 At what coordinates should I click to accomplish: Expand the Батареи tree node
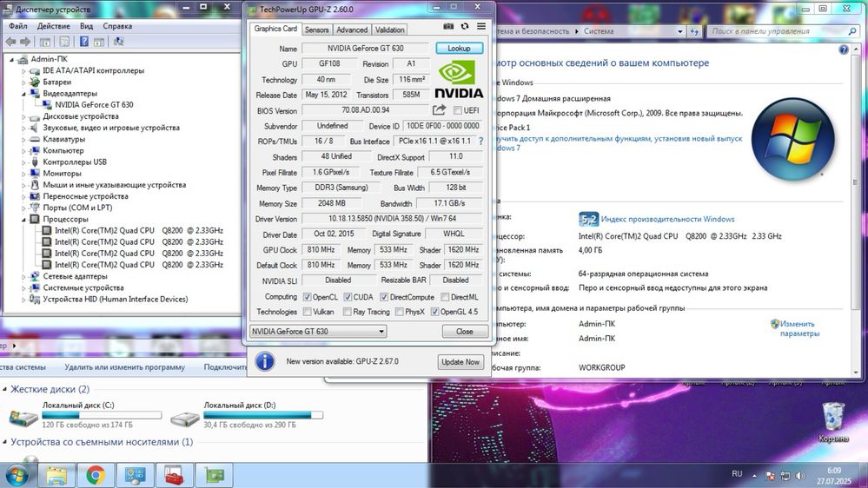pyautogui.click(x=23, y=82)
